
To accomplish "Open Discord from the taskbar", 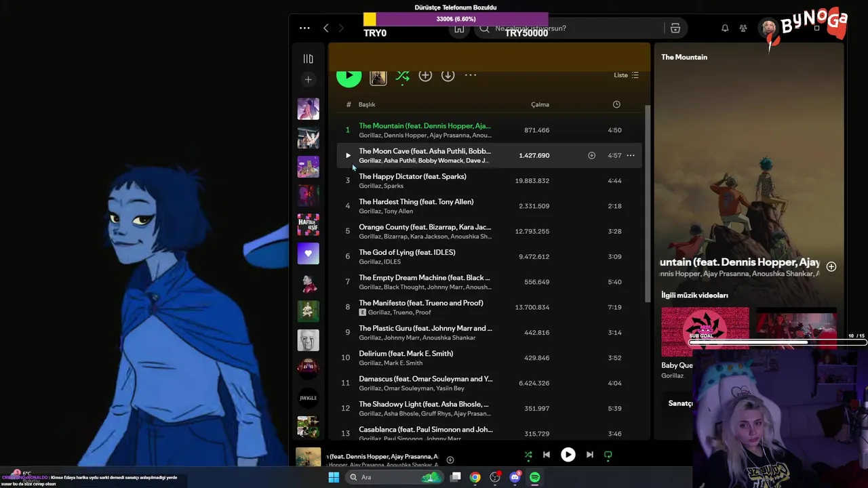I will [x=515, y=477].
